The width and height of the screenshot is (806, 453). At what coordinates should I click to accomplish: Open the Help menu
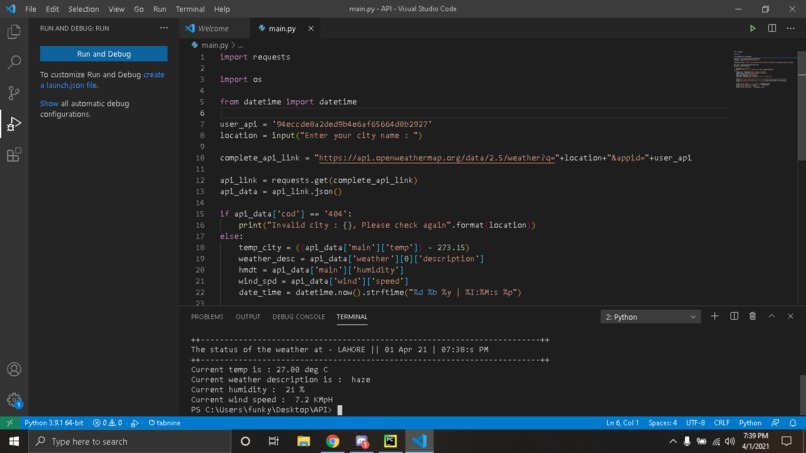(x=222, y=9)
